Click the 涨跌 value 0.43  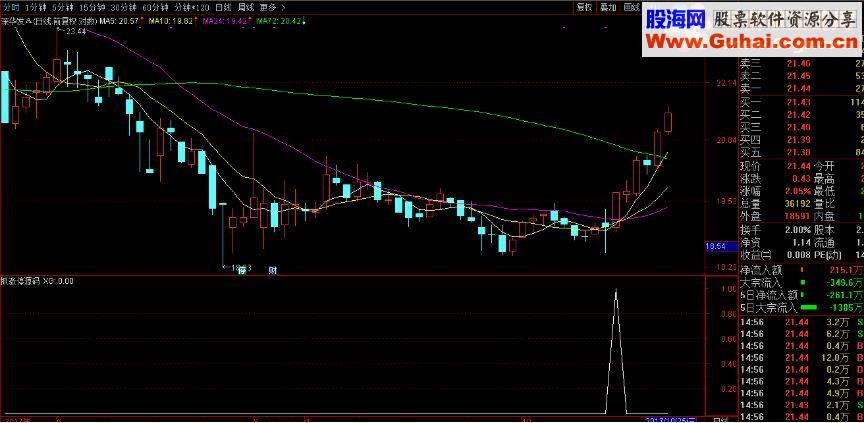pyautogui.click(x=803, y=178)
